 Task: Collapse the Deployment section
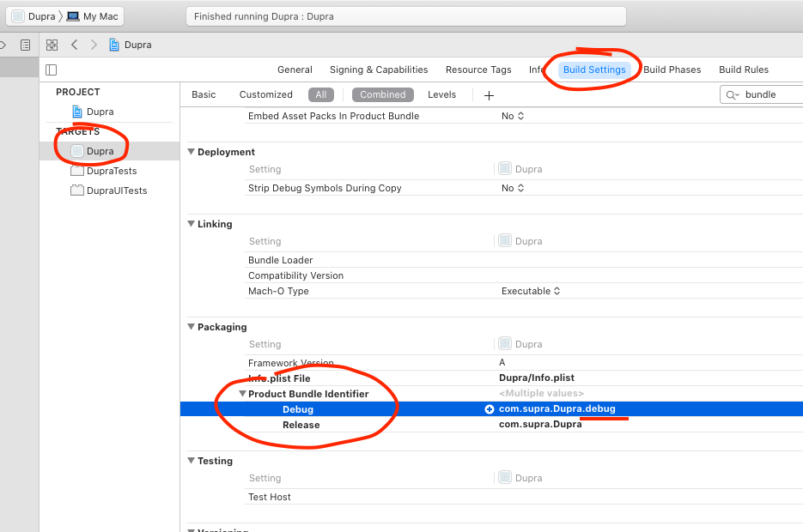[191, 152]
